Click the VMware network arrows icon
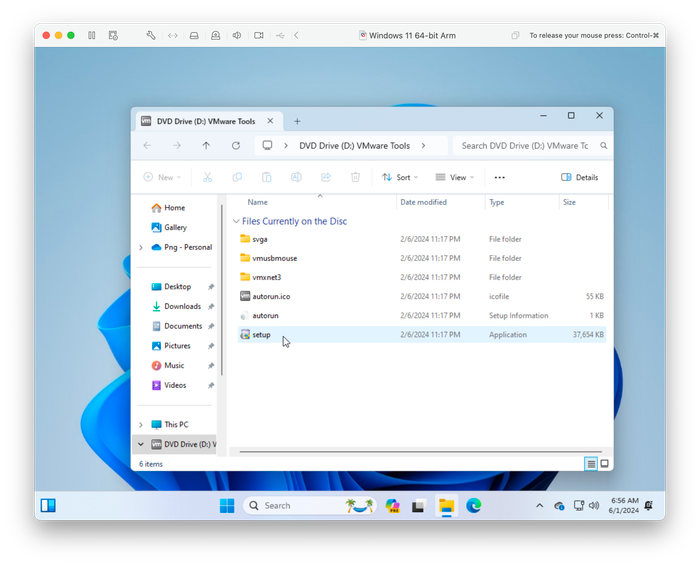Screen dimensions: 700x566 pyautogui.click(x=172, y=35)
